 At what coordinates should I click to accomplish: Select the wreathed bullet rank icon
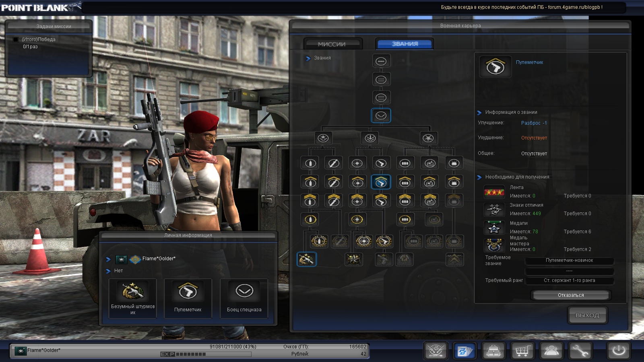point(319,241)
